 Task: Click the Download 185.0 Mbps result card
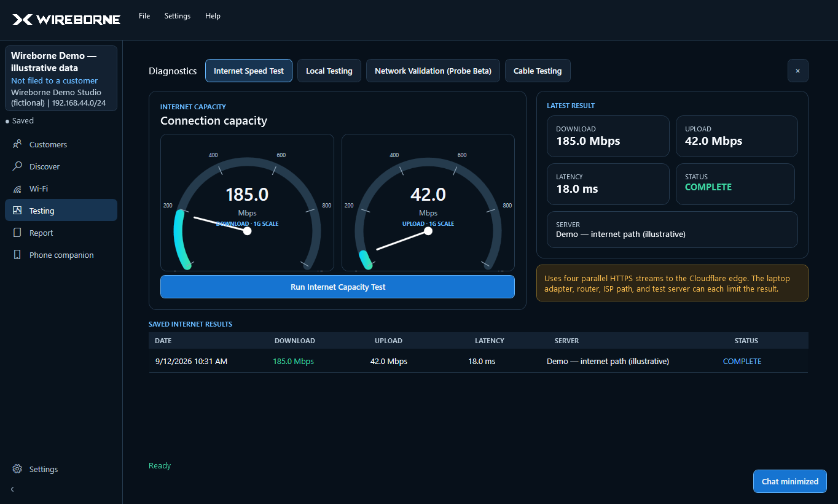pyautogui.click(x=608, y=136)
